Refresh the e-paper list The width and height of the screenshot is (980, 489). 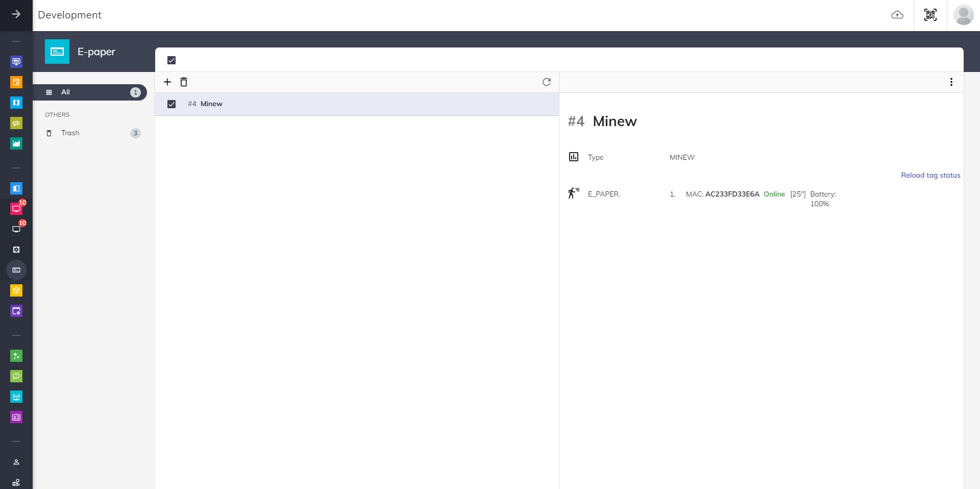pos(547,82)
